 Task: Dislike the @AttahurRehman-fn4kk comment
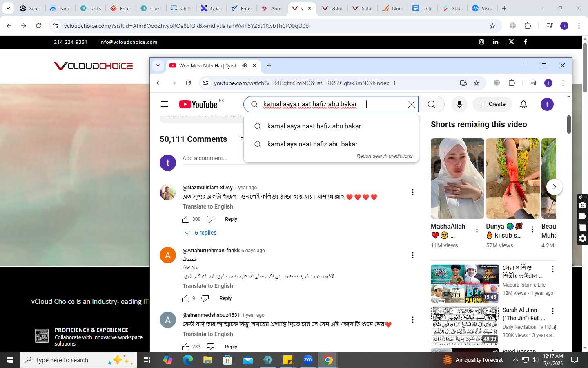point(205,298)
